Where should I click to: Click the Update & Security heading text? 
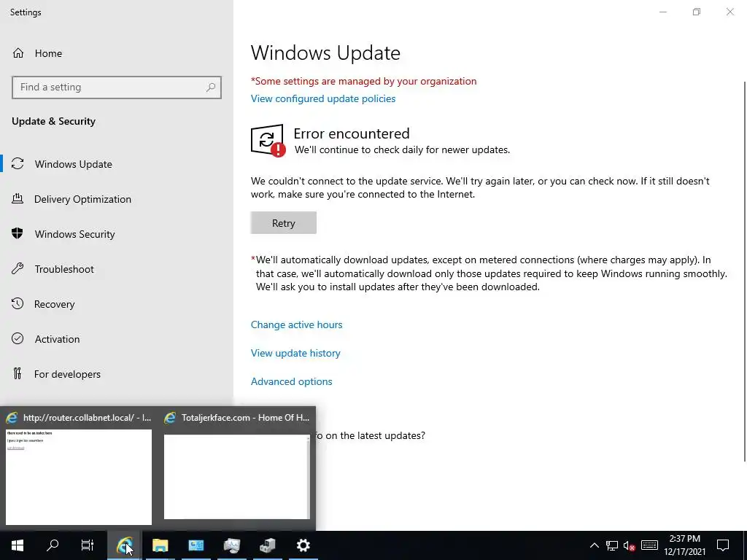pyautogui.click(x=54, y=122)
